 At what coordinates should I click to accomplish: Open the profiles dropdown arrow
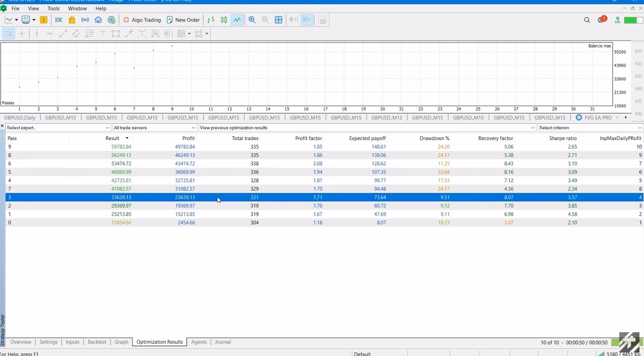34,20
